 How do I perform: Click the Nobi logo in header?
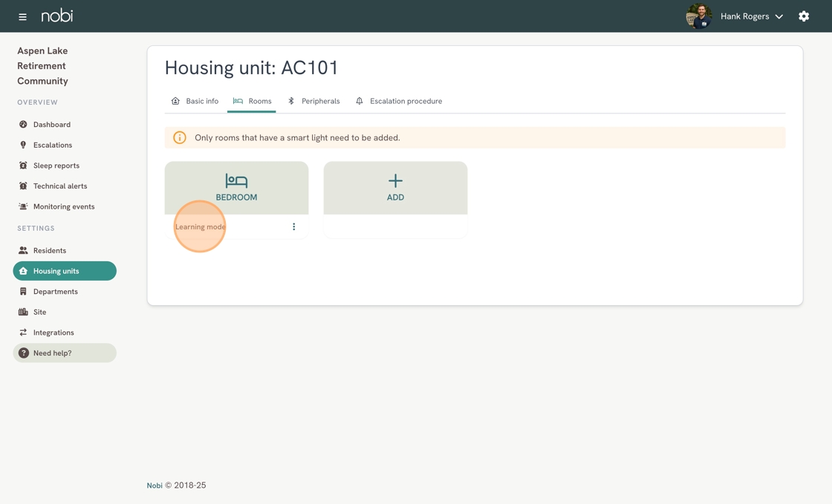point(57,16)
